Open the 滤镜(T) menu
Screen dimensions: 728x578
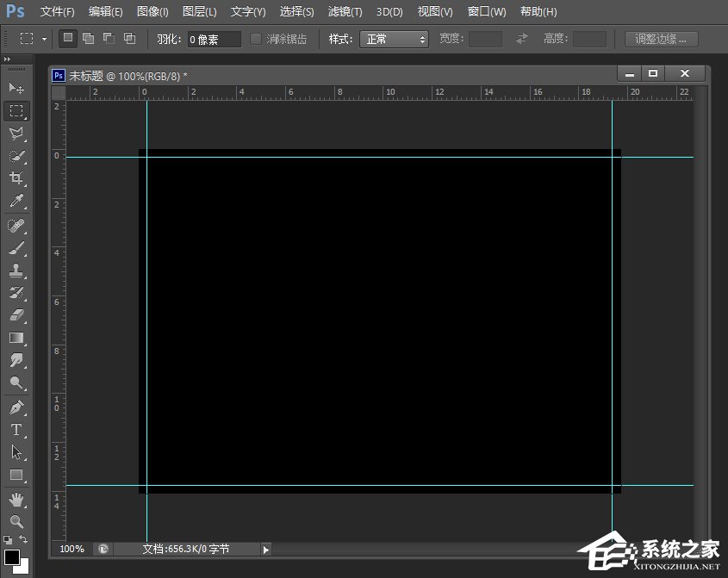(x=345, y=12)
